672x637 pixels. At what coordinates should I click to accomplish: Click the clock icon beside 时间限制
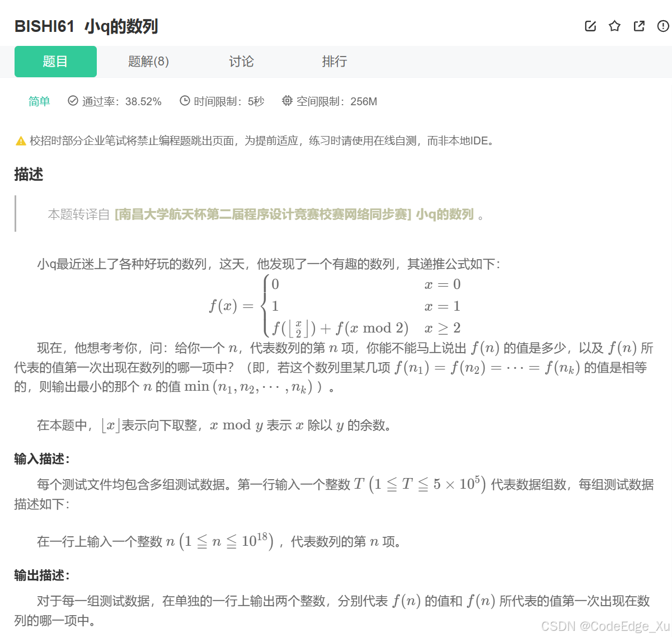[x=184, y=101]
